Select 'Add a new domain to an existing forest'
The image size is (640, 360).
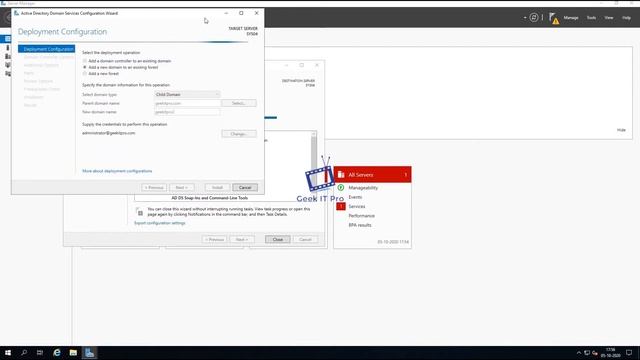(x=120, y=67)
